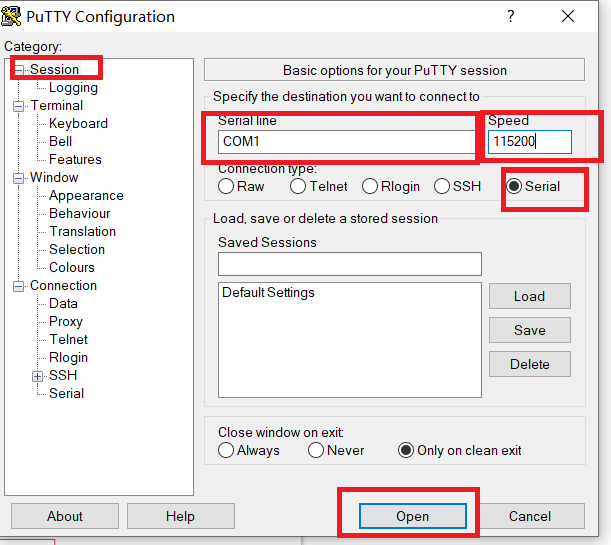Click the About button
This screenshot has height=545, width=611.
click(x=65, y=516)
